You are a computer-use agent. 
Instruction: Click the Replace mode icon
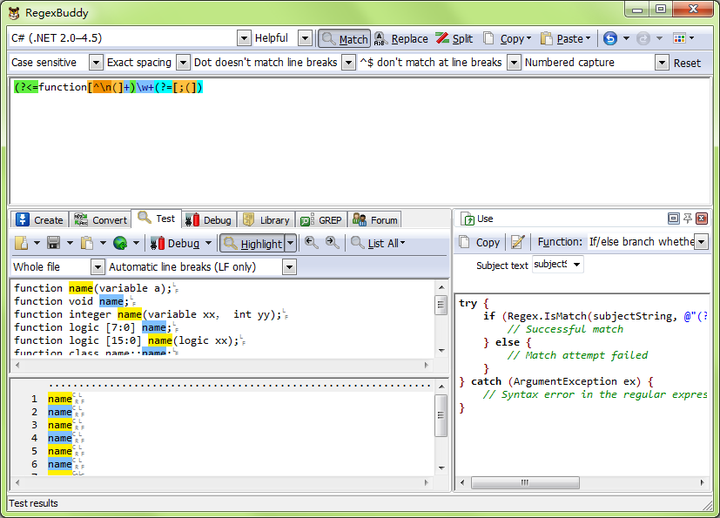[380, 39]
